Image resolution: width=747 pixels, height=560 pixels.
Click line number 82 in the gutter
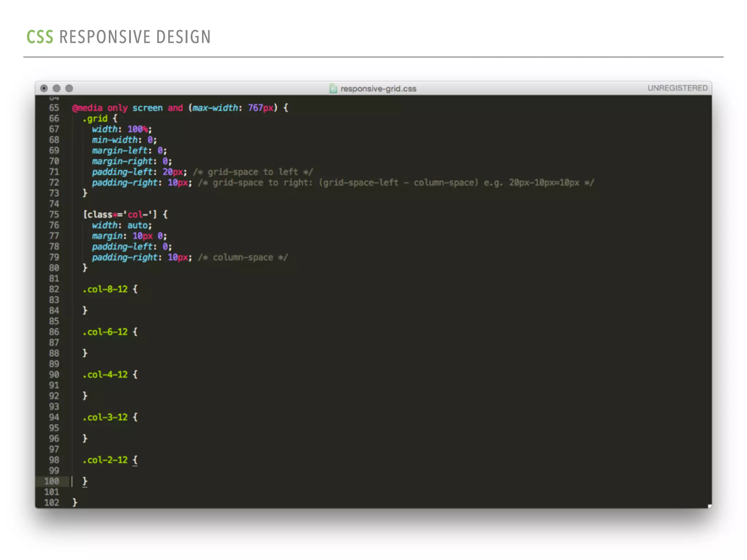(x=54, y=289)
